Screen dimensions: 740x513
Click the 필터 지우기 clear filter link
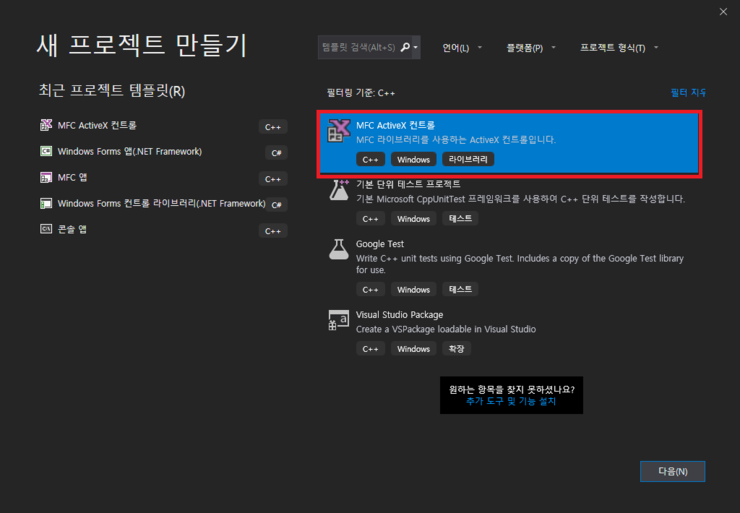click(x=688, y=93)
